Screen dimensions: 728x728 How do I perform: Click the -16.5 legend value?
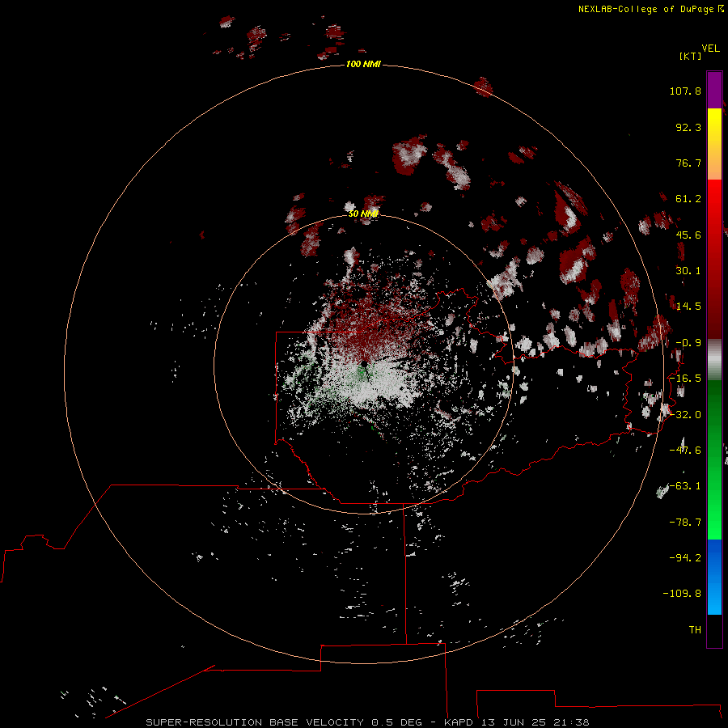[x=685, y=379]
